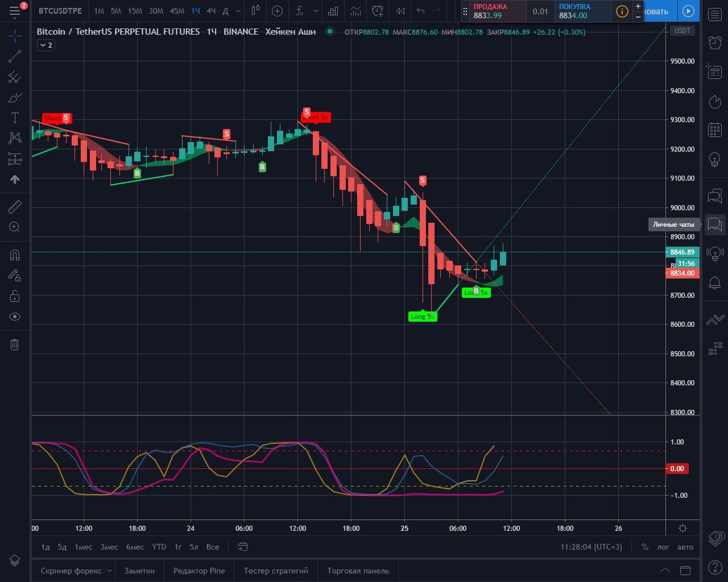Toggle percent scale mode

coord(644,547)
